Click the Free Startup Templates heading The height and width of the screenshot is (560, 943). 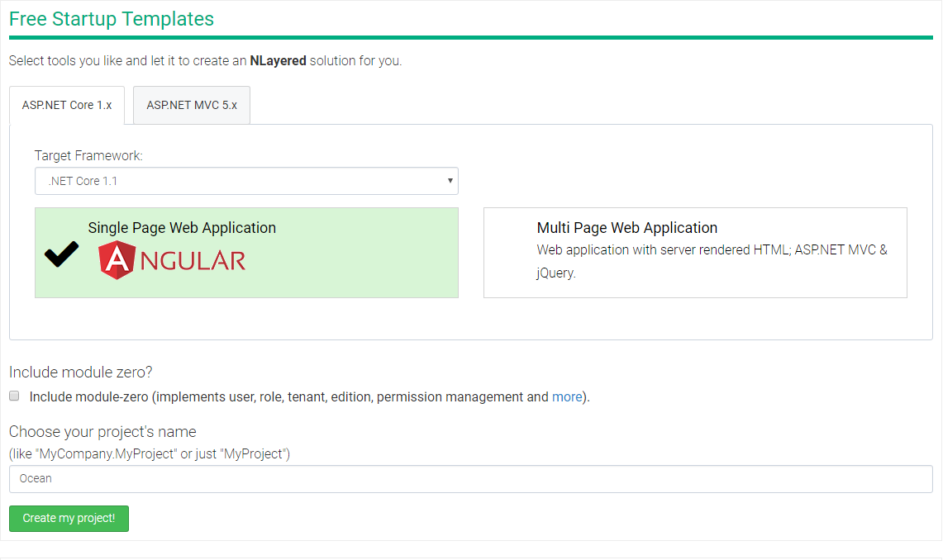point(112,19)
